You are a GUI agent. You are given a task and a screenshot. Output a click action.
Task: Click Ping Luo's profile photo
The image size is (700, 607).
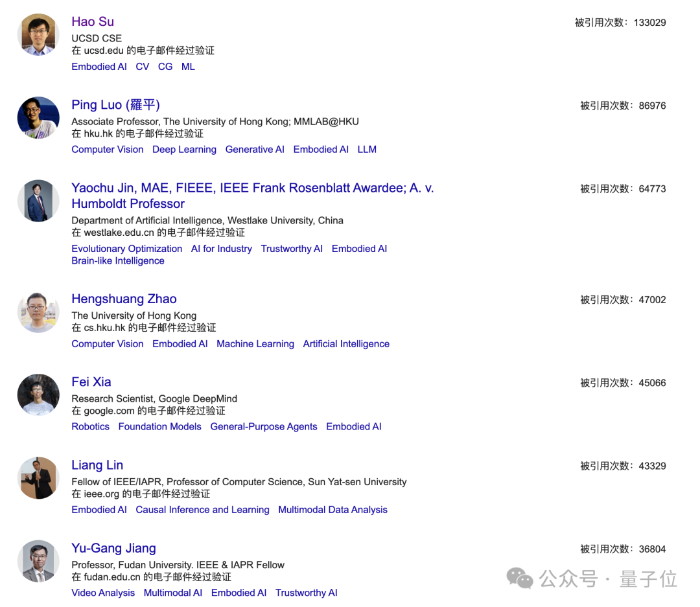pyautogui.click(x=38, y=117)
